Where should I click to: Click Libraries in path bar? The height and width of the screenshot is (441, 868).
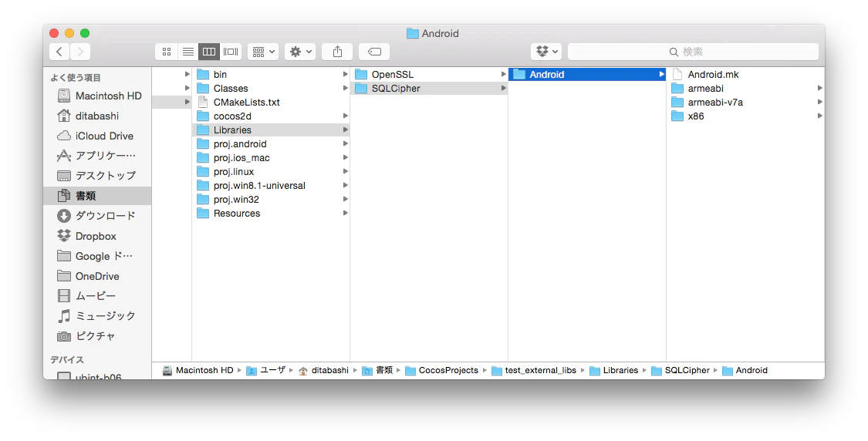pos(614,370)
